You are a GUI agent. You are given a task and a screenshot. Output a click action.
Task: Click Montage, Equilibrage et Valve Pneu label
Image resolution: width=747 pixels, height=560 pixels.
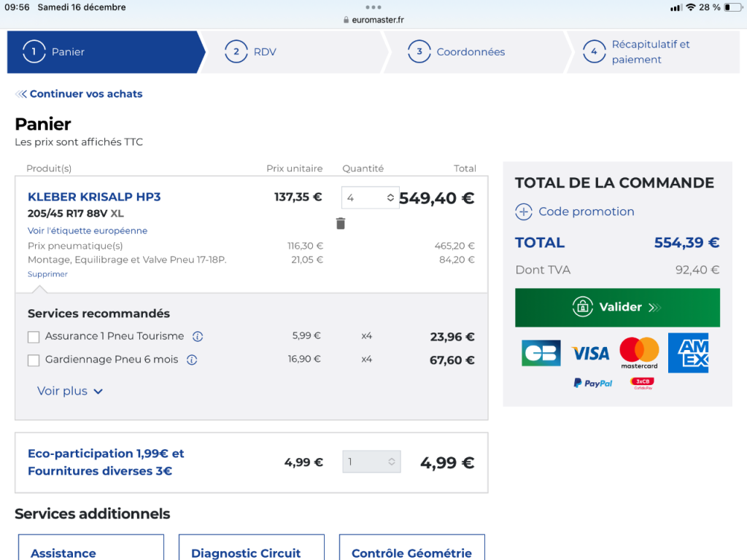[127, 260]
